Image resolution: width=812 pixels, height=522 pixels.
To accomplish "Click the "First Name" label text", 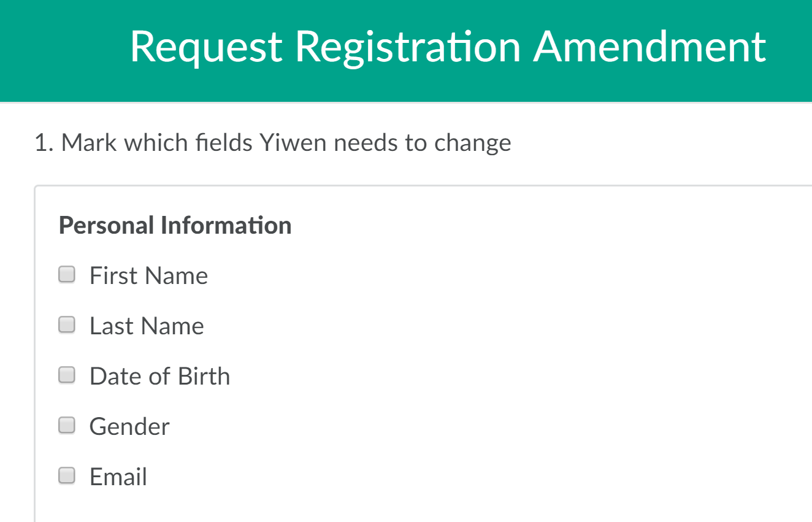I will pyautogui.click(x=148, y=276).
